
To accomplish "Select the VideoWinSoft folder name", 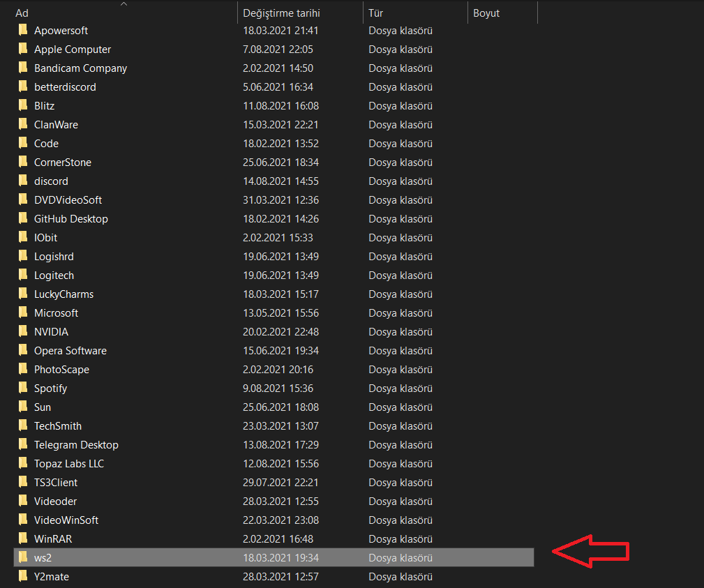I will (x=66, y=520).
